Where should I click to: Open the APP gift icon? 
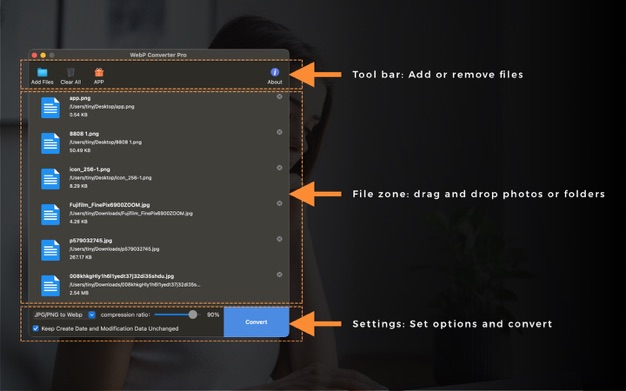[99, 72]
